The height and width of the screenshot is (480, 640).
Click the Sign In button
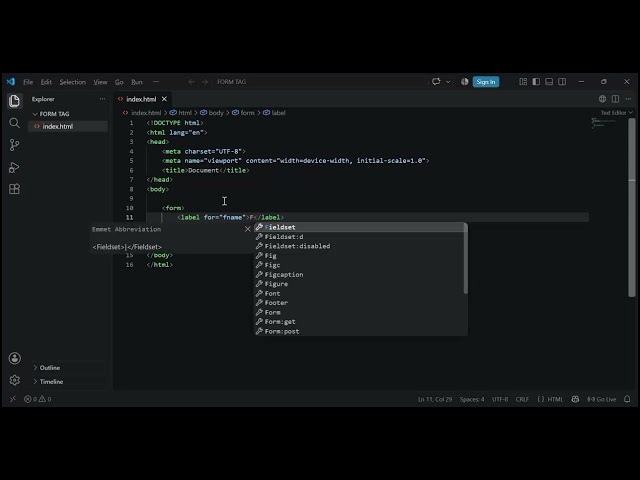click(486, 82)
